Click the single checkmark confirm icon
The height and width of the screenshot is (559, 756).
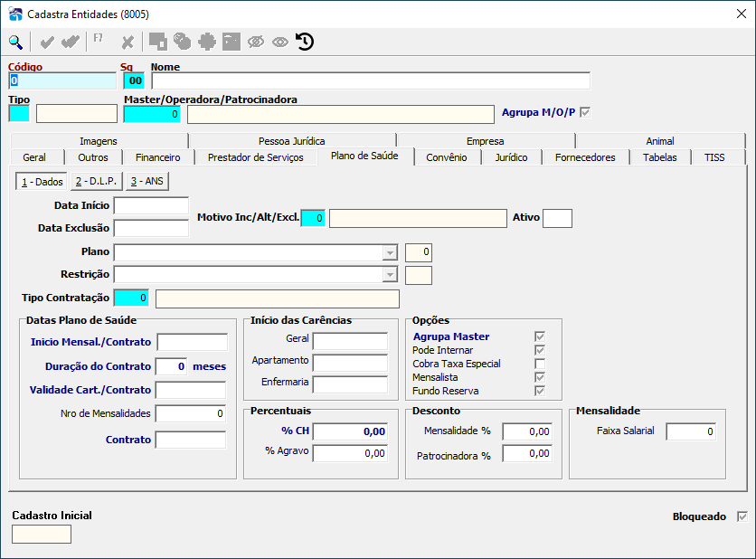[x=47, y=43]
